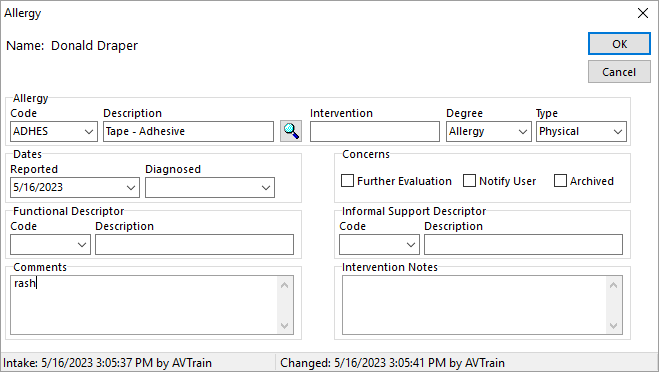Expand the Degree dropdown showing Allergy
Viewport: 659px width, 372px height.
pos(523,132)
